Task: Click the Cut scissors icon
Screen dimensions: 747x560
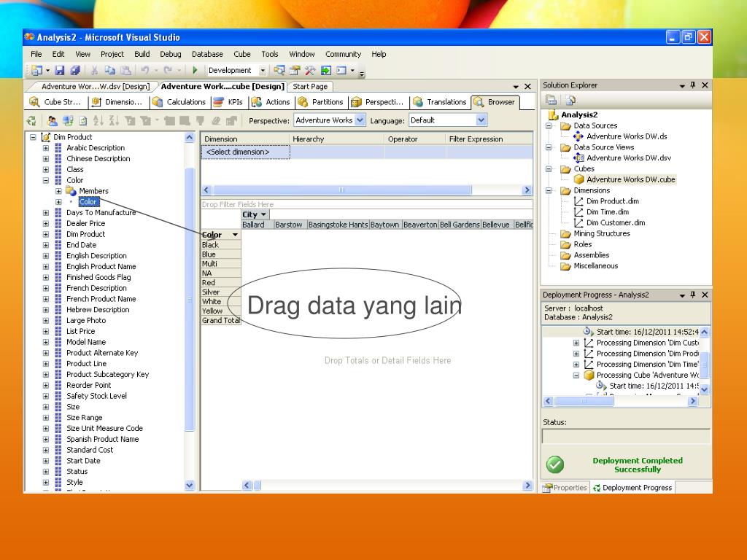Action: tap(94, 71)
